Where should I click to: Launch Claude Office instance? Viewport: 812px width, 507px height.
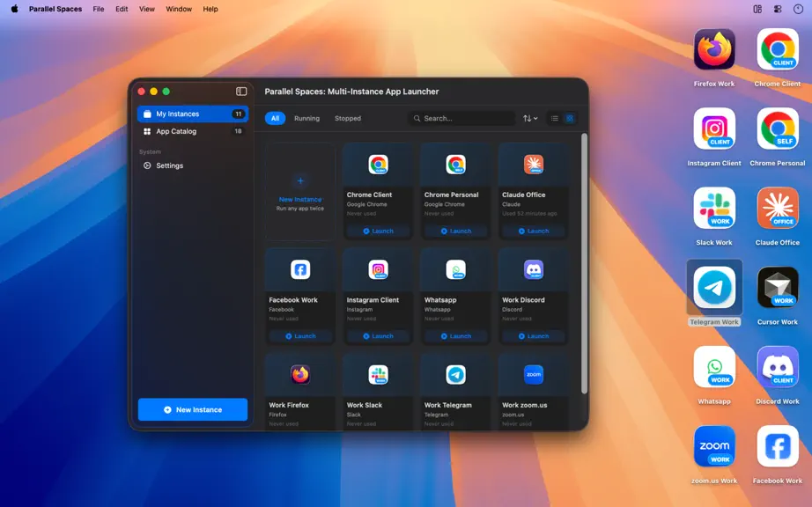point(534,231)
